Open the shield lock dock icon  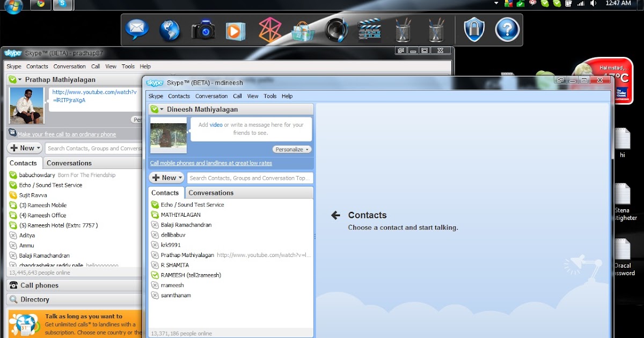click(474, 30)
